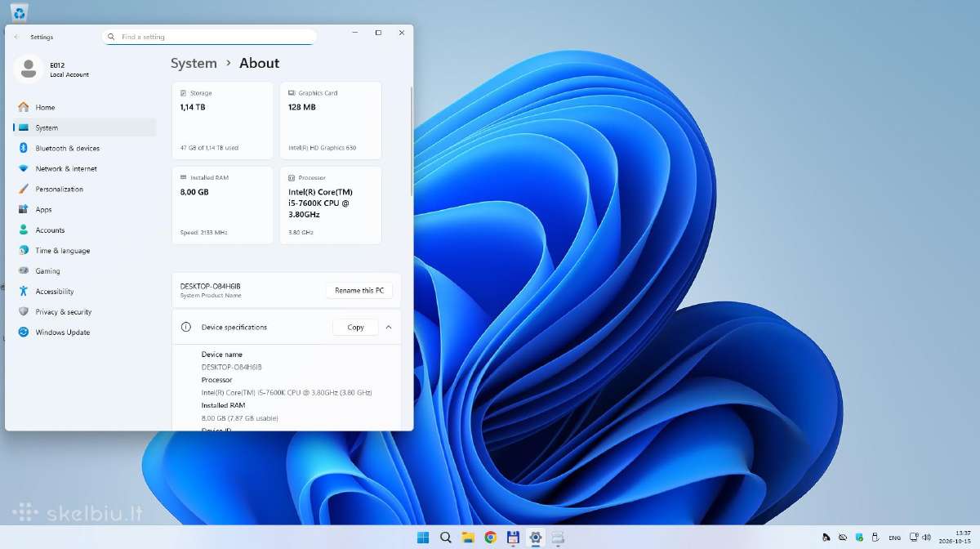Open the floppy disk app on taskbar
The image size is (980, 549).
(x=513, y=537)
